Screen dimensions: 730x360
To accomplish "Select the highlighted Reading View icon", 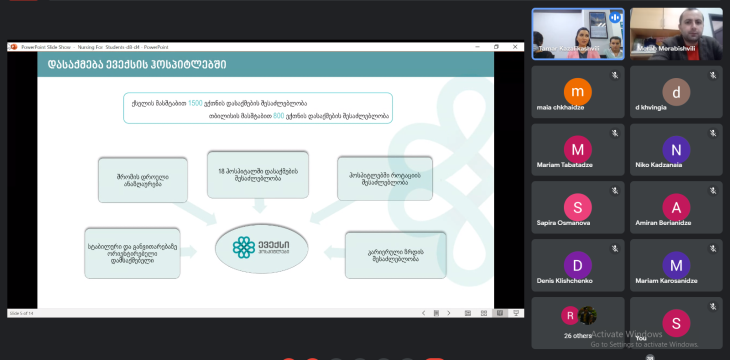I will tap(500, 313).
